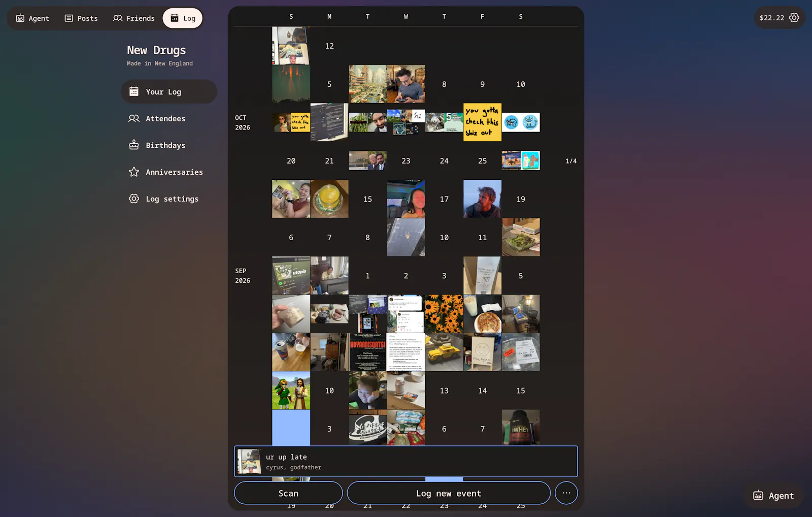
Task: Open the utopia screenshot thumbnail
Action: [291, 276]
